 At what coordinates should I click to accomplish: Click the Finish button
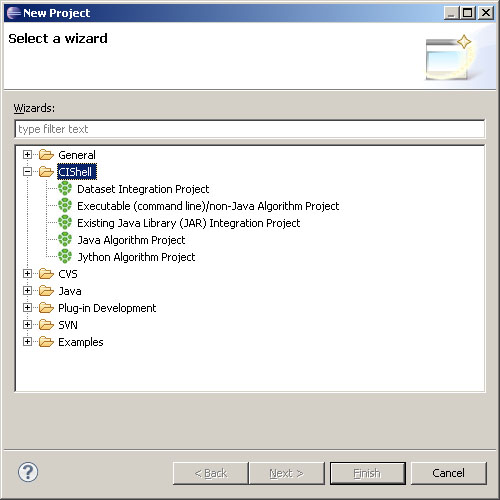pyautogui.click(x=368, y=473)
